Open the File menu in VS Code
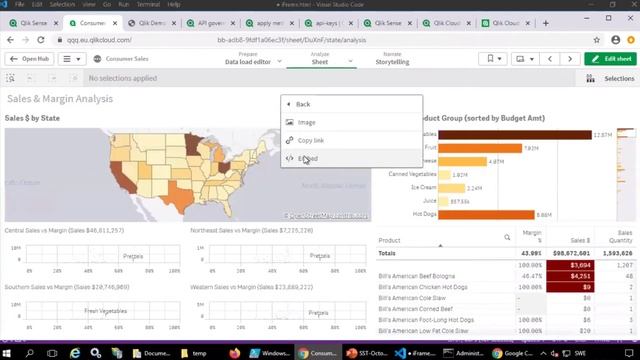Viewport: 640px width, 360px height. click(x=19, y=4)
